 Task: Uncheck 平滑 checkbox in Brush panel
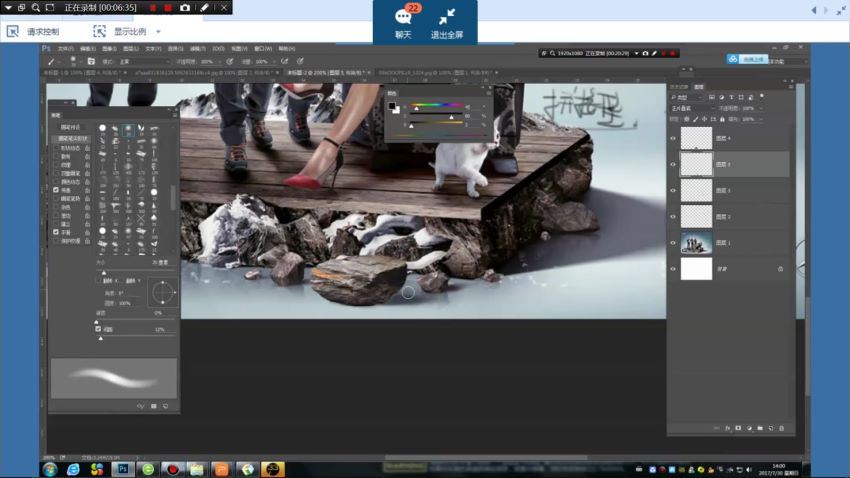click(x=56, y=232)
